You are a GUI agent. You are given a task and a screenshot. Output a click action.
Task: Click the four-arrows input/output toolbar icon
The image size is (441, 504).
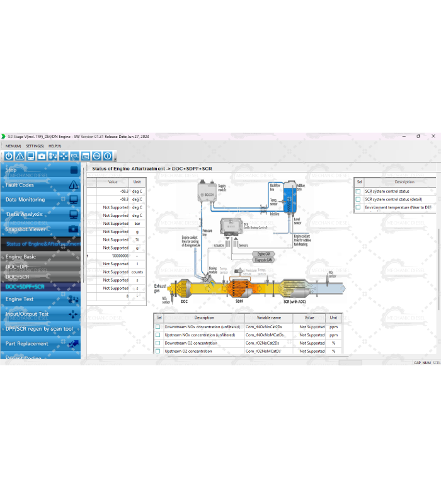(64, 156)
